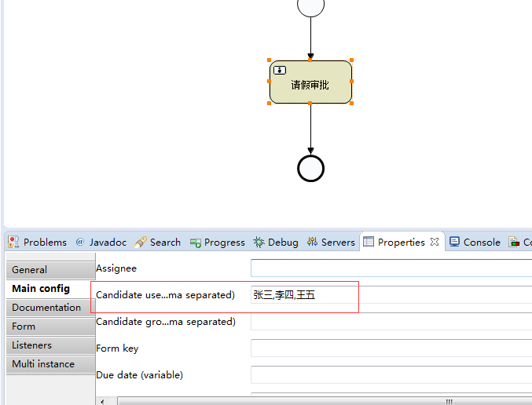532x405 pixels.
Task: Select the start event circle
Action: tap(310, 5)
